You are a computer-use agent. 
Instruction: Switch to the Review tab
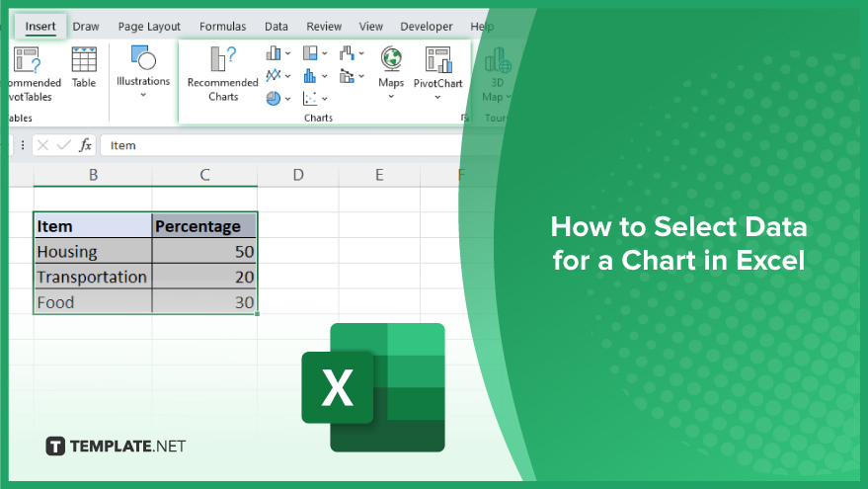pyautogui.click(x=324, y=26)
